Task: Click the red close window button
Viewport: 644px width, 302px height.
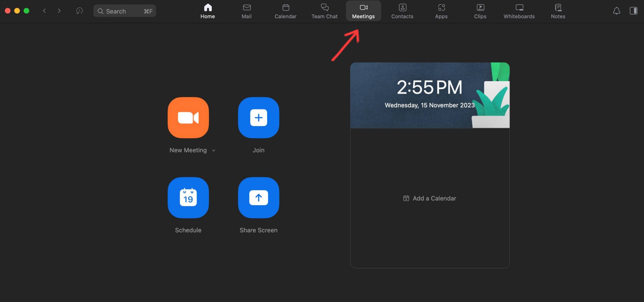Action: coord(8,11)
